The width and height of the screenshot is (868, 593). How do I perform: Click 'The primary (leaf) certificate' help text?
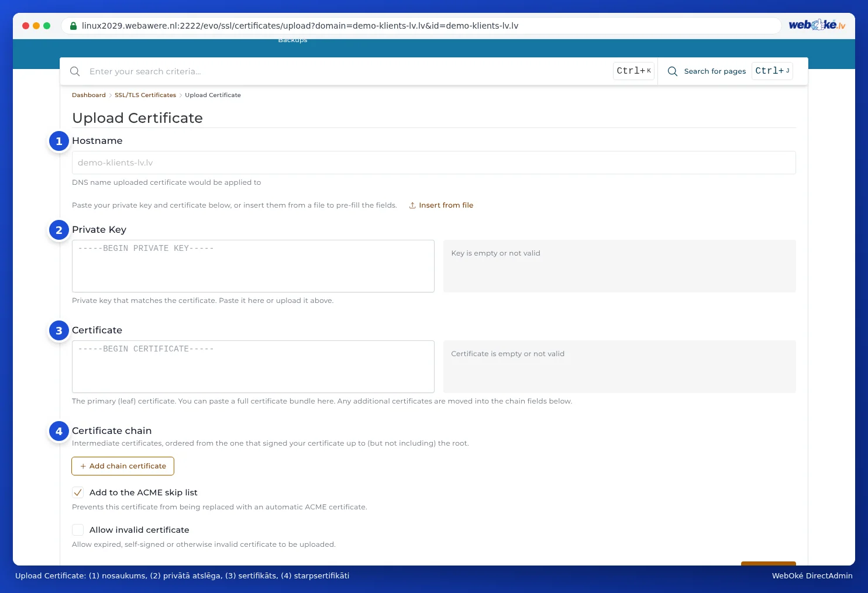[322, 401]
